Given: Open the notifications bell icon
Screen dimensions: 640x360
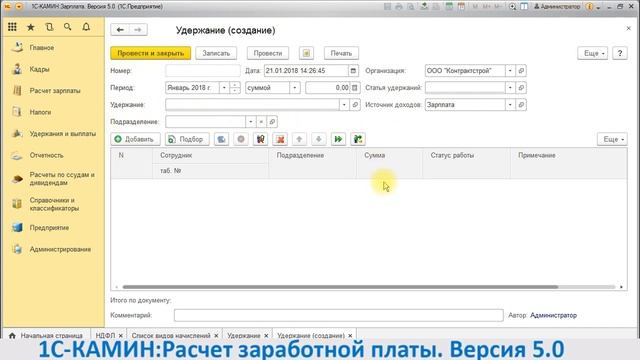Looking at the screenshot, I should (x=86, y=27).
